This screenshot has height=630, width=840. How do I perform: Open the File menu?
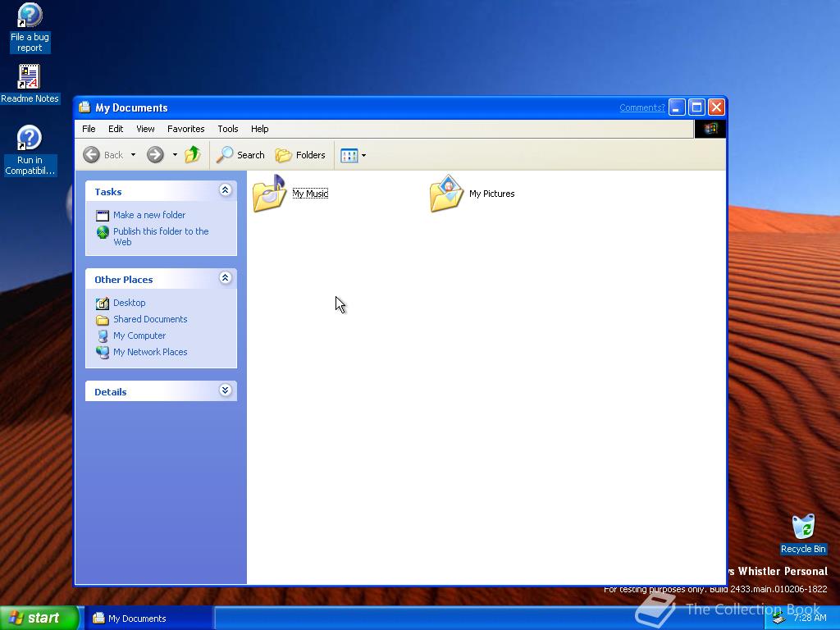pos(89,129)
